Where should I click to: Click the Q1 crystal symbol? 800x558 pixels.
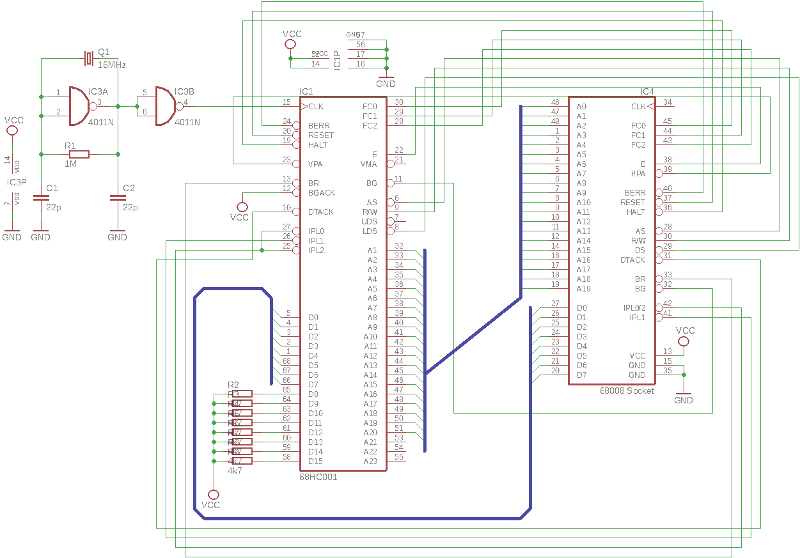(89, 58)
